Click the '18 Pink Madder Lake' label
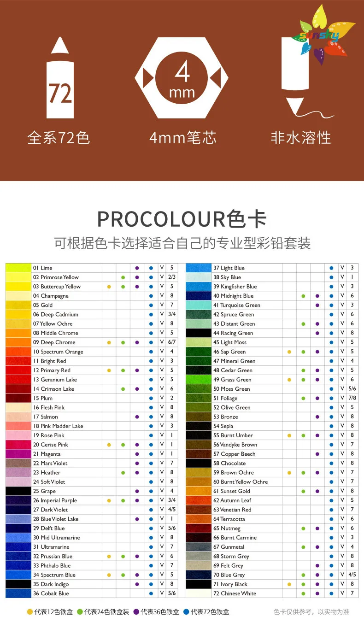 coord(58,426)
